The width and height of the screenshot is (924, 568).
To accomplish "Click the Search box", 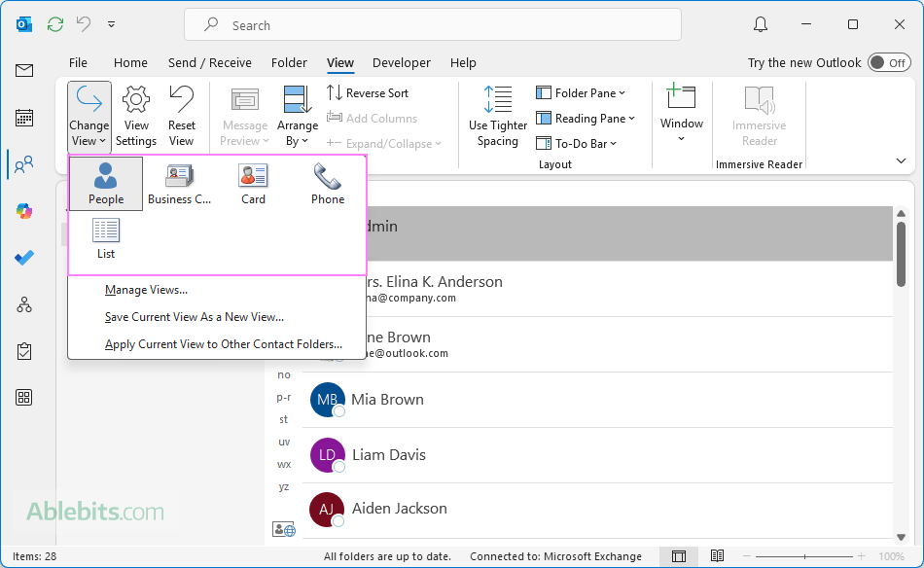I will [433, 24].
